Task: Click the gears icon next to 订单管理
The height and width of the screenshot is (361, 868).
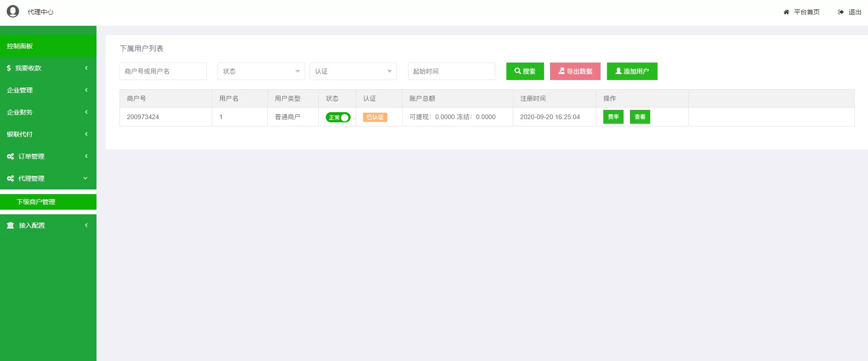Action: [x=10, y=156]
